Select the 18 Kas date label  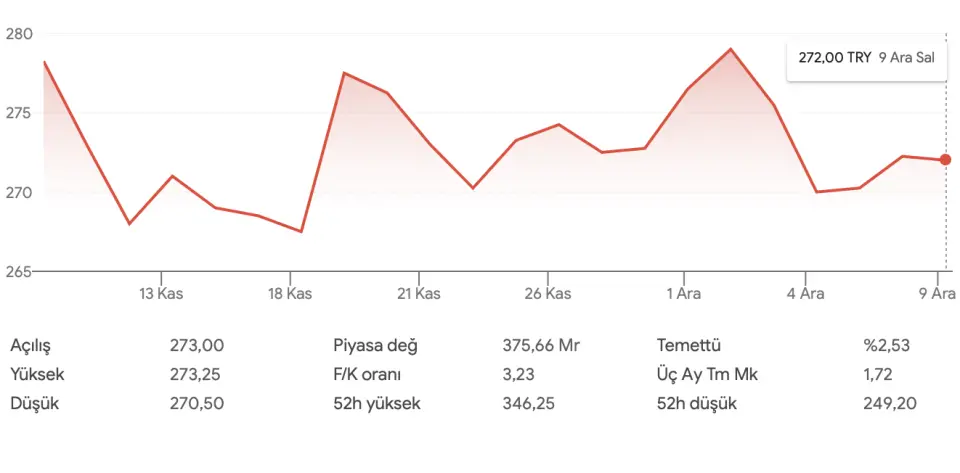290,294
